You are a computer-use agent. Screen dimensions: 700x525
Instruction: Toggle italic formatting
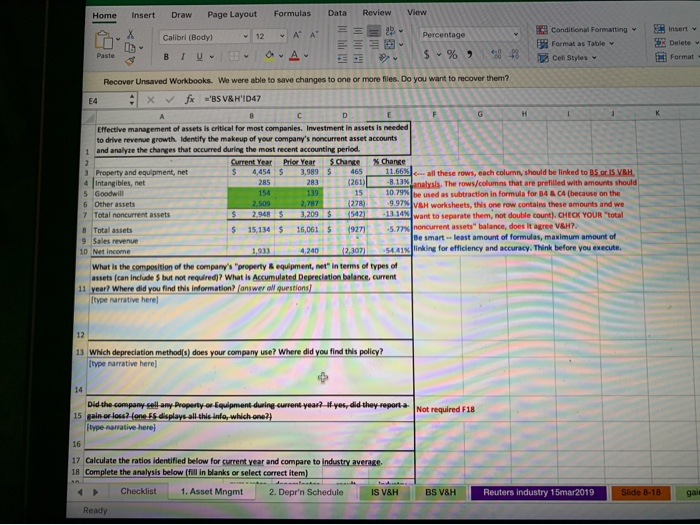183,57
